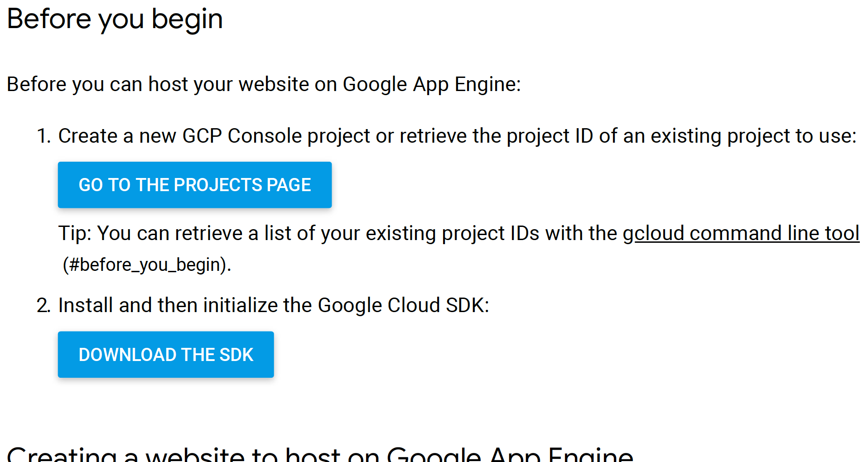Image resolution: width=868 pixels, height=462 pixels.
Task: Click the 'Create a new GCP Console project' step text
Action: tap(458, 136)
